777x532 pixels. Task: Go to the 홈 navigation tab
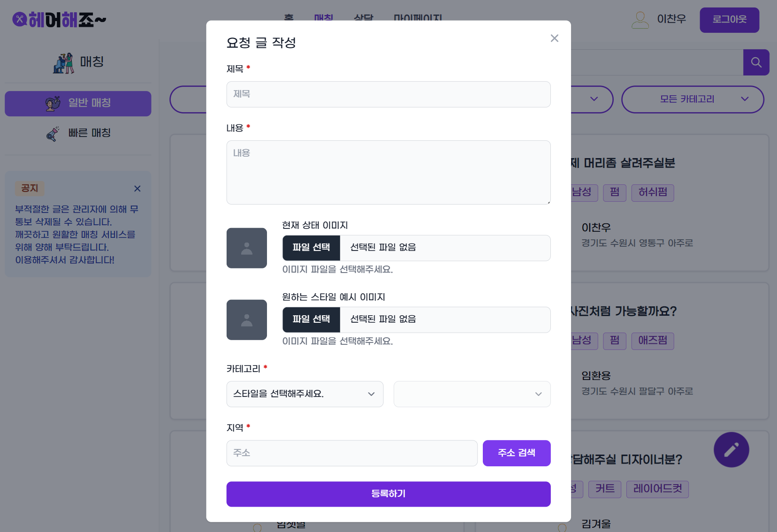[288, 19]
